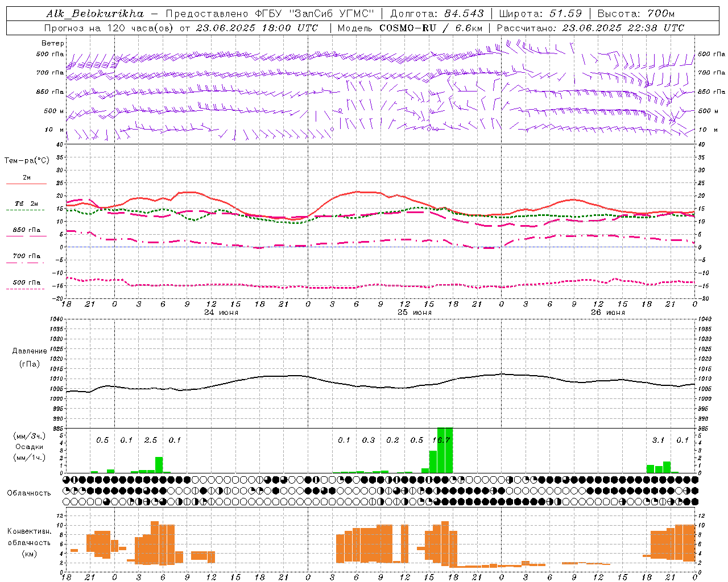Click the 'Осадки' precipitation label
Viewport: 728px width, 582px height.
click(29, 447)
